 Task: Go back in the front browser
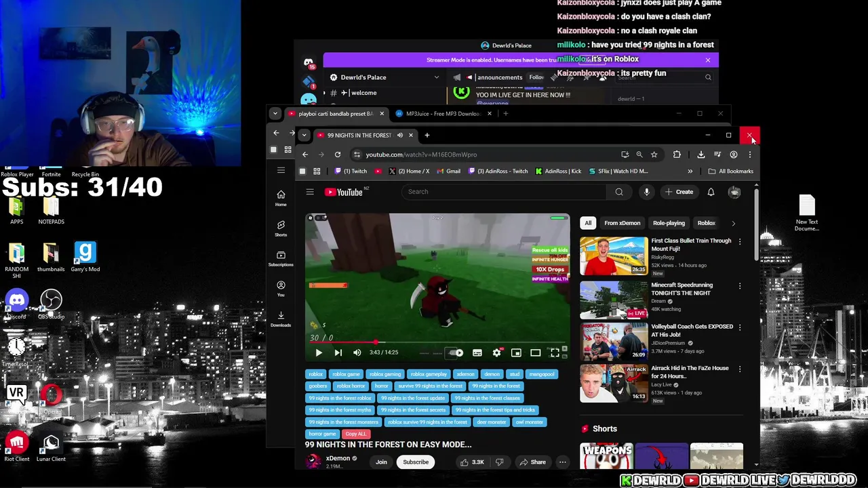[x=305, y=155]
